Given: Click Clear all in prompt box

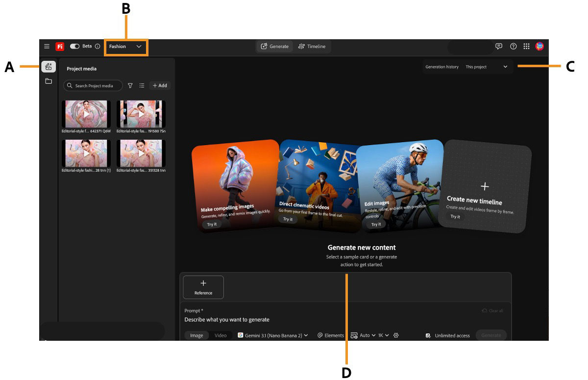Looking at the screenshot, I should 492,311.
